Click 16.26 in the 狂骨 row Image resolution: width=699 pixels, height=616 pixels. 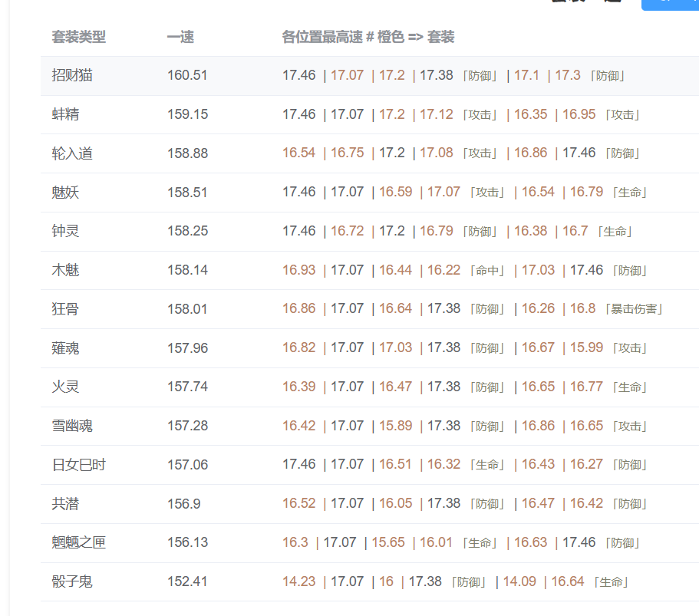538,308
